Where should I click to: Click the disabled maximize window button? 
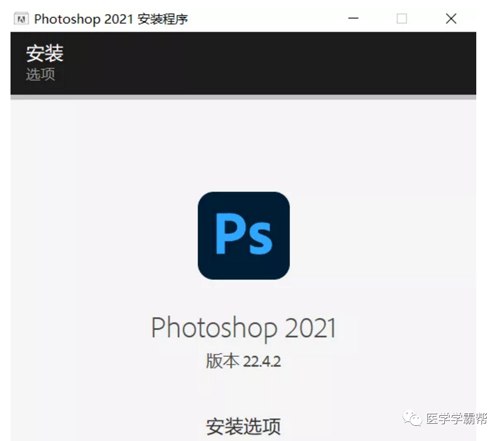[402, 19]
